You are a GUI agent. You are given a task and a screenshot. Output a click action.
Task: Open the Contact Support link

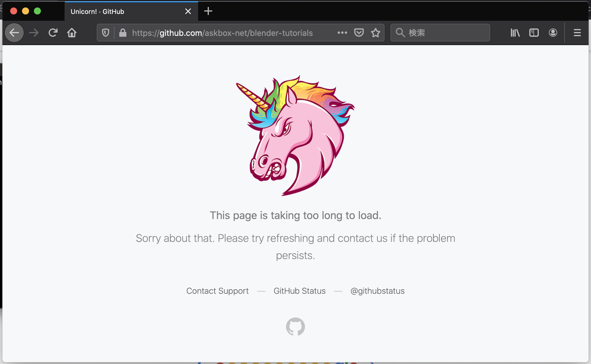[218, 291]
